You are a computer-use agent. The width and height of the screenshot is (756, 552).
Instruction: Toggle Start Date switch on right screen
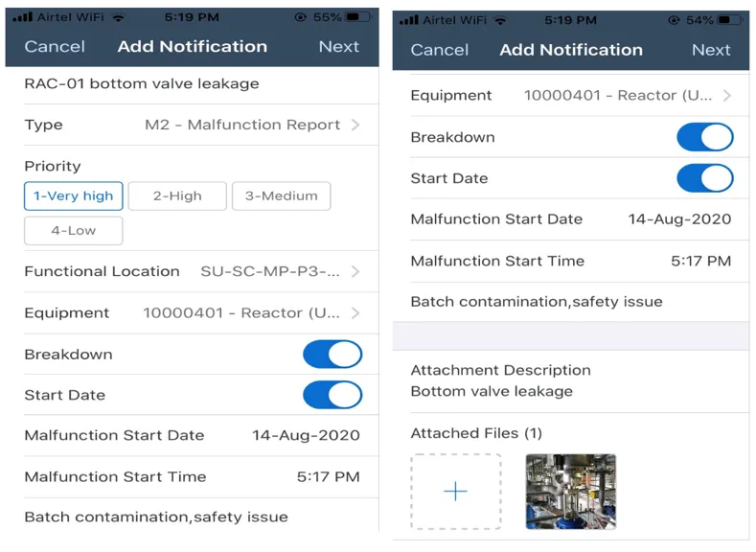click(705, 178)
